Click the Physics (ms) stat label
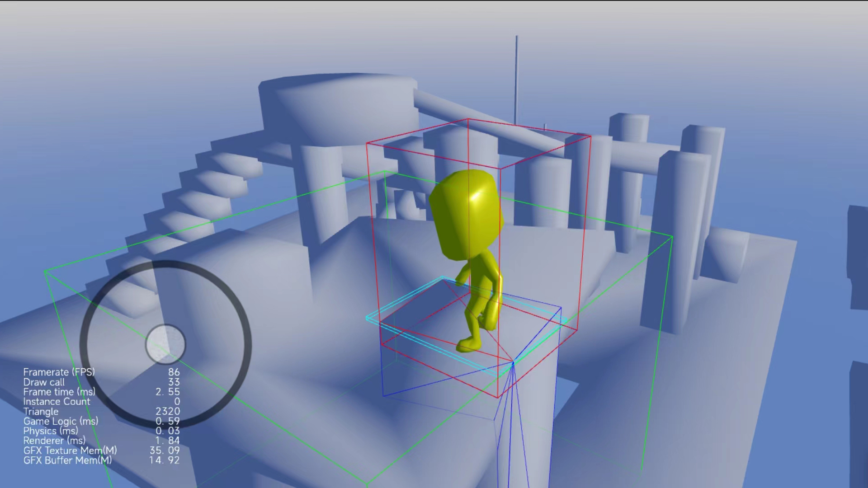 coord(51,431)
